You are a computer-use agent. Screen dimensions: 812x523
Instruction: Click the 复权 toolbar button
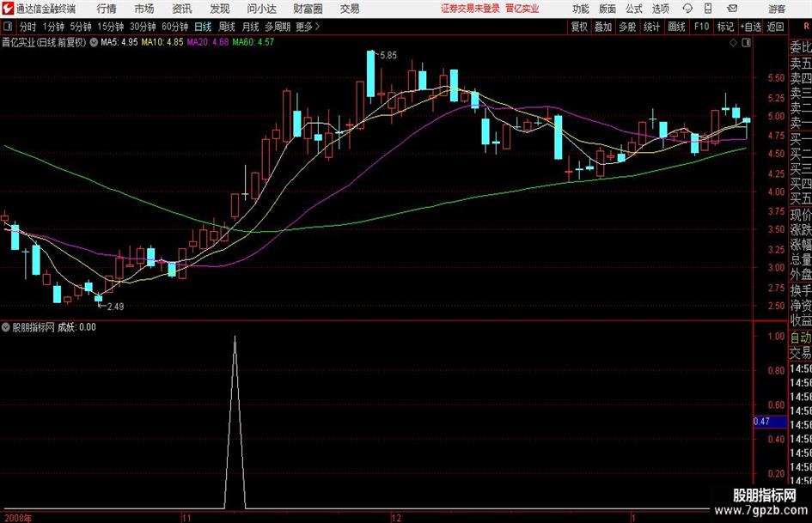[x=579, y=27]
